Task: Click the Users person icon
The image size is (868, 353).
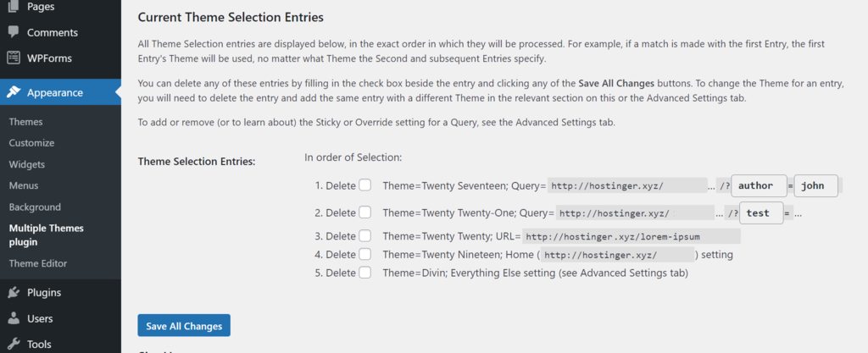Action: click(14, 319)
